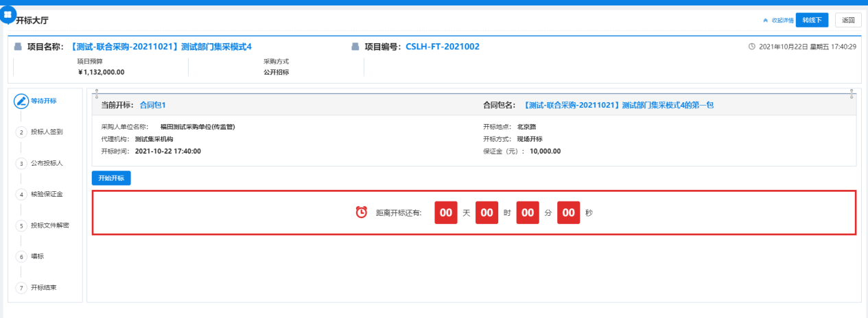Click the double chevron beside 收起详情
Screen dimensions: 868x318
[x=765, y=21]
